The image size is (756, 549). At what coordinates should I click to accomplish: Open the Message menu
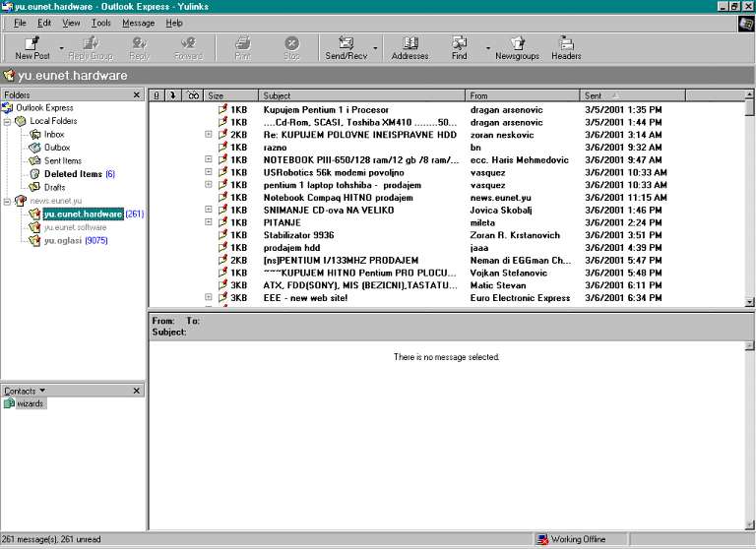(x=138, y=23)
